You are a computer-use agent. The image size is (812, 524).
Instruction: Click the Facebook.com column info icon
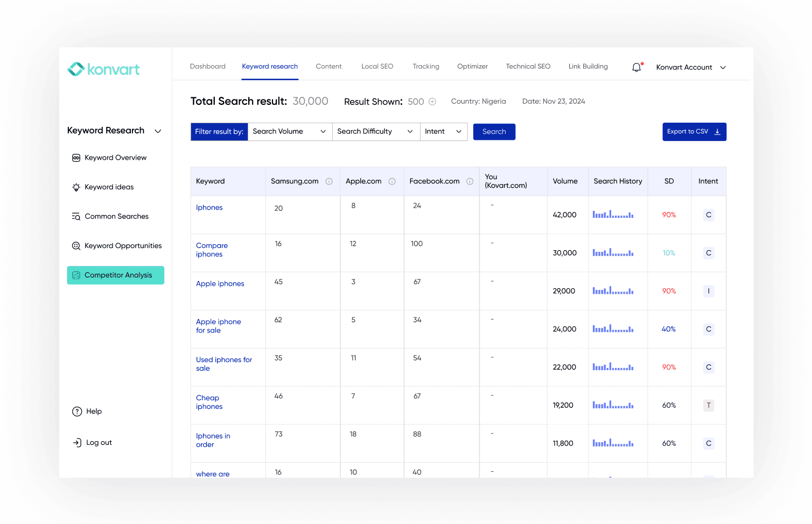point(470,182)
